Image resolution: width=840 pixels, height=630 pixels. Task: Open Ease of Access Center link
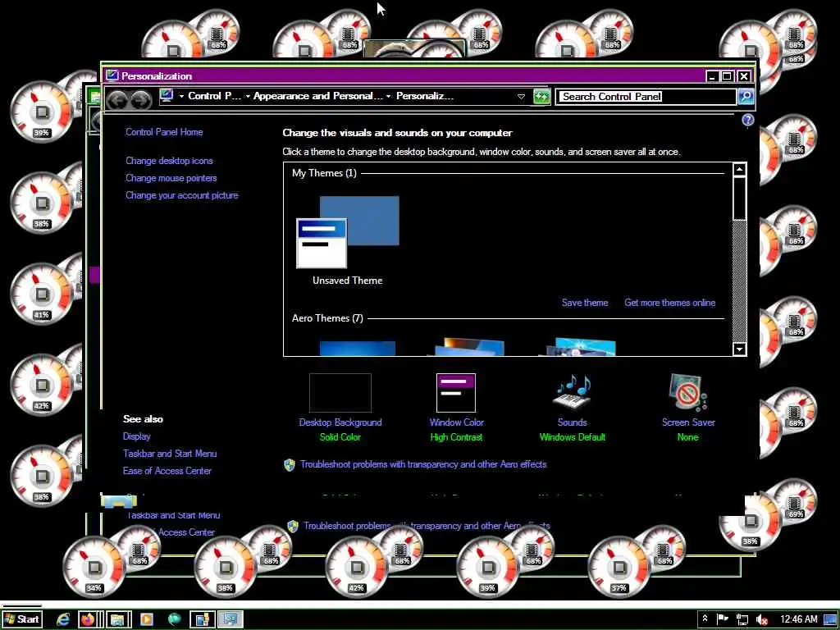(x=167, y=470)
